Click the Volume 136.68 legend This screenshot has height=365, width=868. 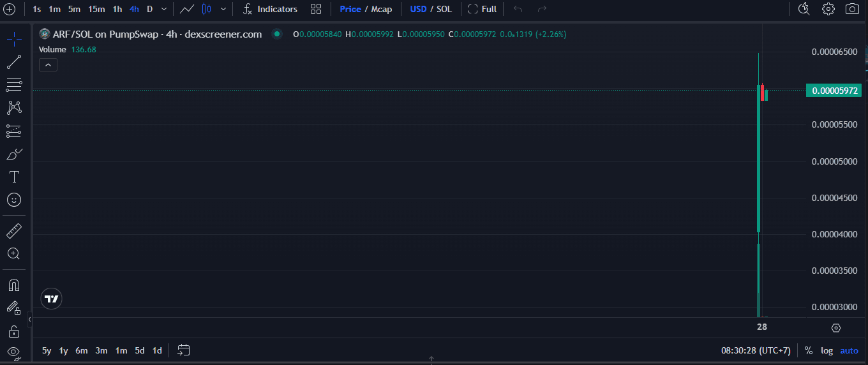[x=68, y=49]
